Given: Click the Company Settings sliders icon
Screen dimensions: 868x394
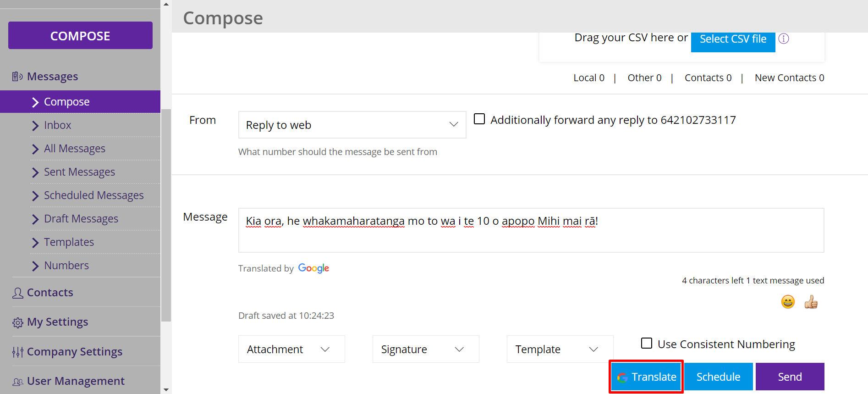Looking at the screenshot, I should pyautogui.click(x=18, y=352).
